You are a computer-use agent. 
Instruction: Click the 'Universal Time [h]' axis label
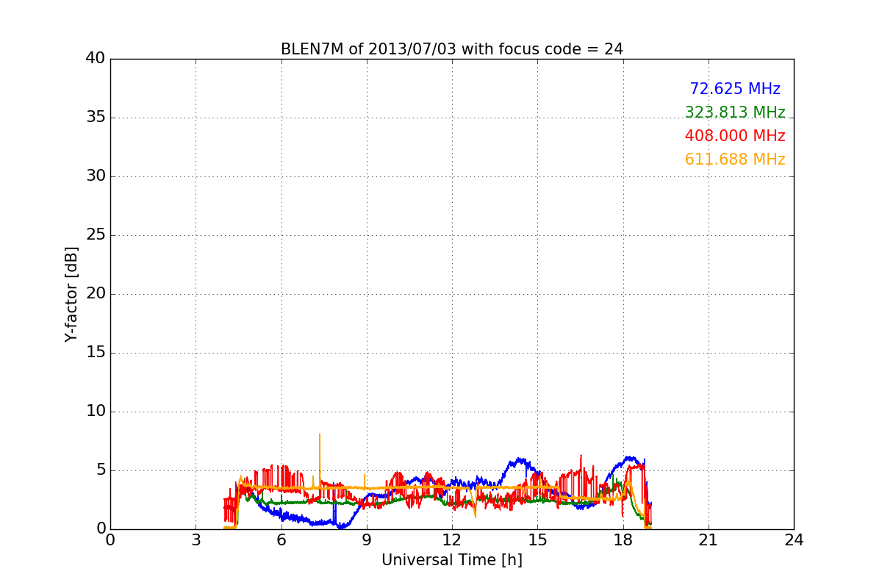(x=451, y=560)
